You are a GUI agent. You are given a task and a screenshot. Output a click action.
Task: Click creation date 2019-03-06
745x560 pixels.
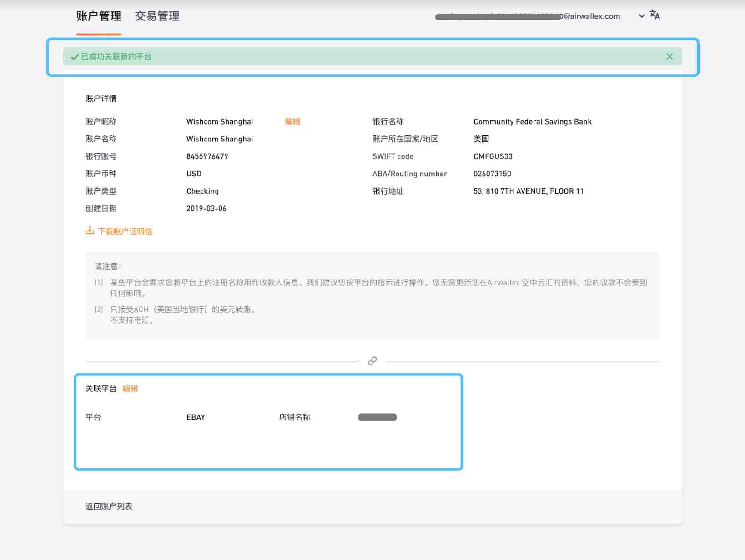click(206, 209)
